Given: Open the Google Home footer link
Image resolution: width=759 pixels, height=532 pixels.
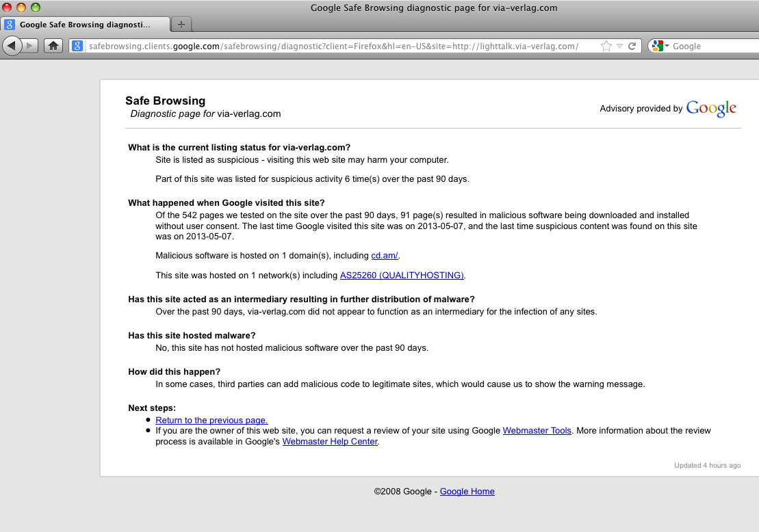Looking at the screenshot, I should pyautogui.click(x=467, y=492).
